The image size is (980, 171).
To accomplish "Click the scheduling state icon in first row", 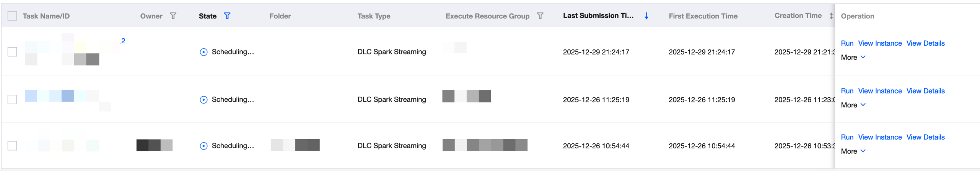I will pos(203,52).
